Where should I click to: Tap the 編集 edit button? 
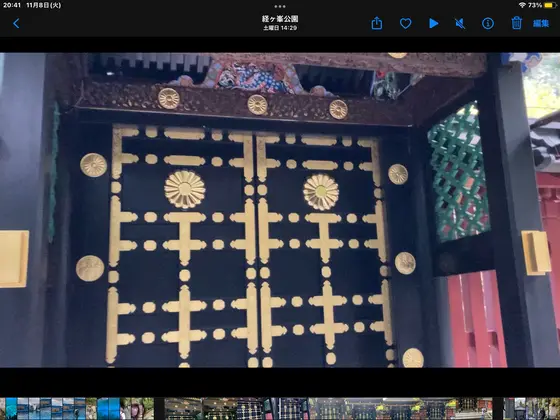(x=541, y=24)
